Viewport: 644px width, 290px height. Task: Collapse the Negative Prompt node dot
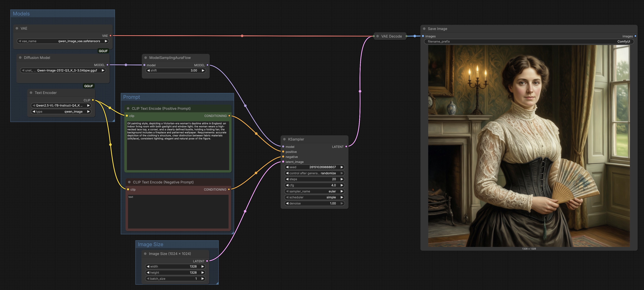pos(129,182)
